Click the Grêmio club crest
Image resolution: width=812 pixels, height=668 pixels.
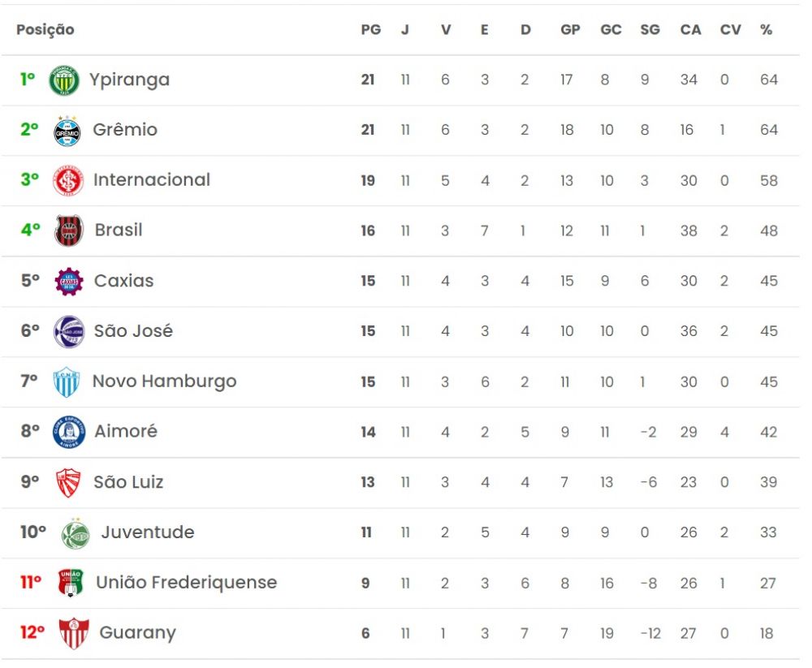(x=67, y=131)
